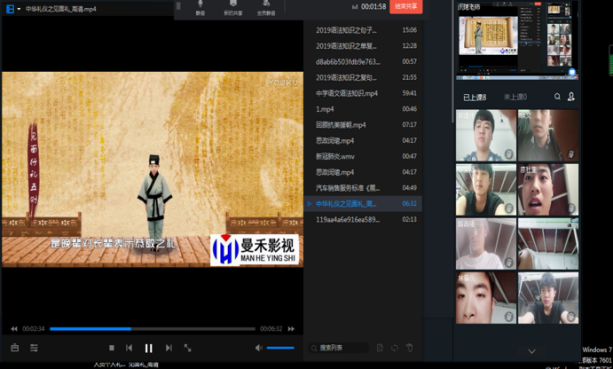Click the rewind double-arrow beside 00:02:34
Image resolution: width=613 pixels, height=369 pixels.
[14, 329]
